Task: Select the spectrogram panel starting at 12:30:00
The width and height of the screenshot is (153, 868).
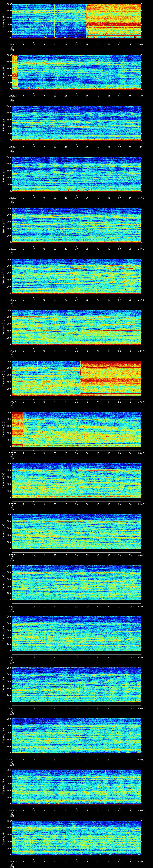Action: tap(77, 72)
